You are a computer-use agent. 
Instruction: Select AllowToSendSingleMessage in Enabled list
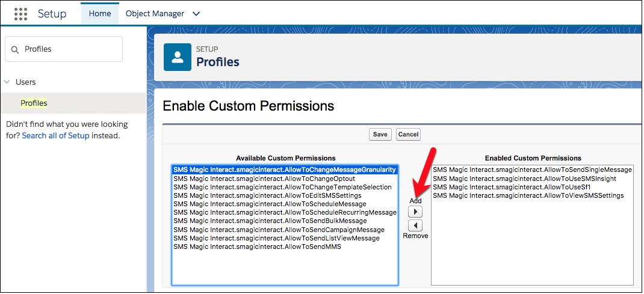pos(532,170)
